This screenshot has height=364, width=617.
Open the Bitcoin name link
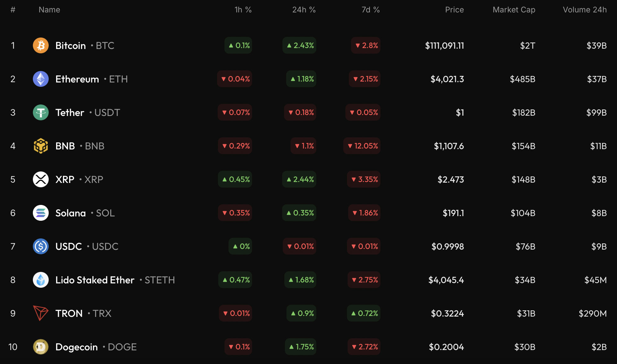tap(71, 46)
